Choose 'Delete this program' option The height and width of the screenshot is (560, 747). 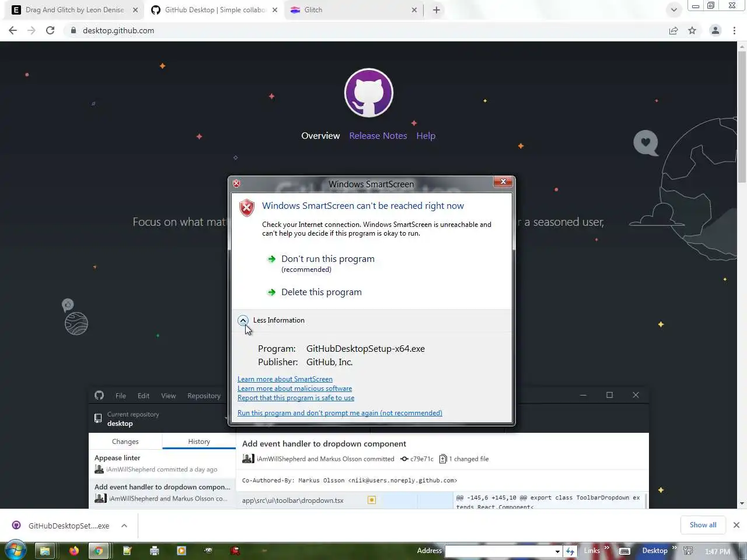point(322,292)
